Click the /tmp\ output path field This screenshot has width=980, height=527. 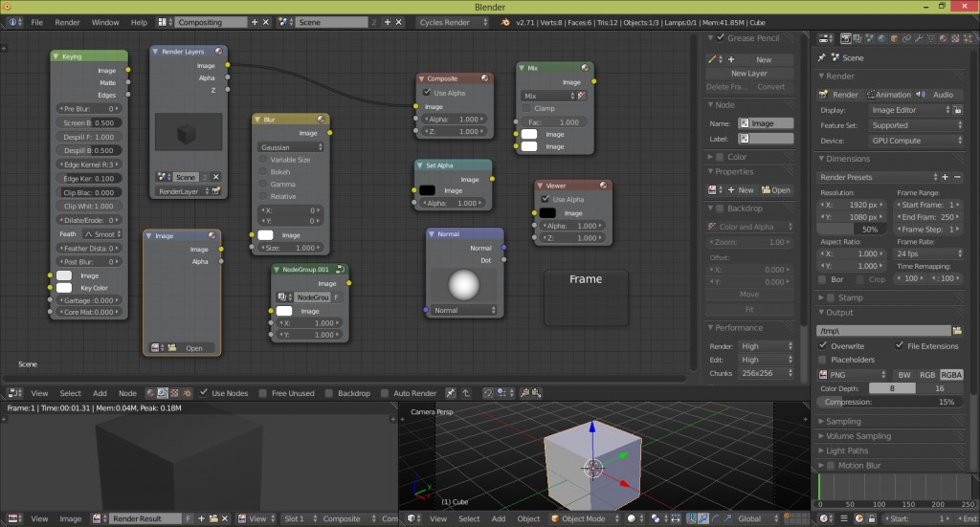tap(882, 330)
